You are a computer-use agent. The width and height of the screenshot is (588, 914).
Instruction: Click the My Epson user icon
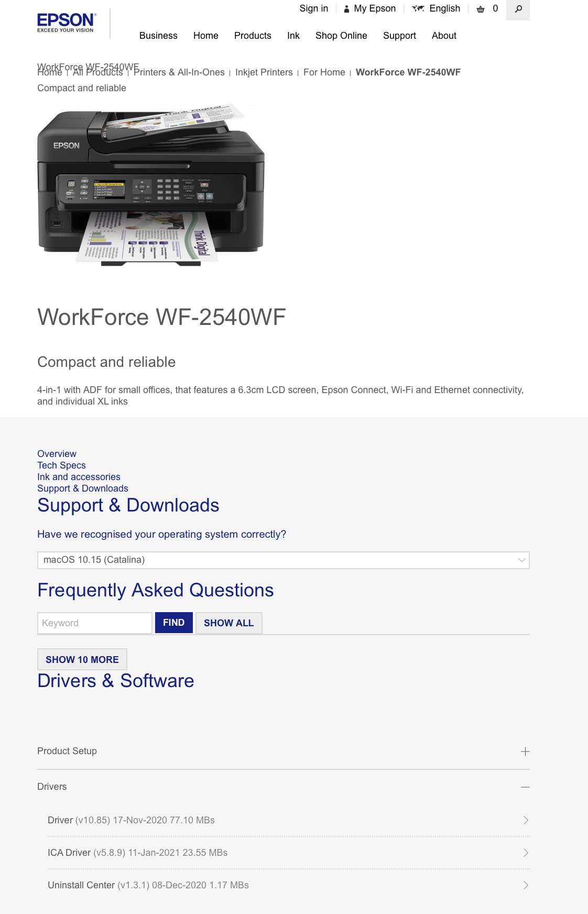point(346,9)
